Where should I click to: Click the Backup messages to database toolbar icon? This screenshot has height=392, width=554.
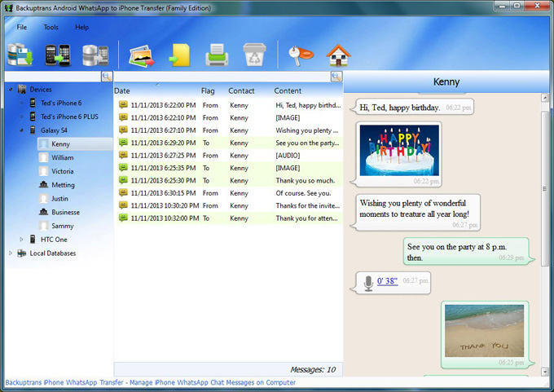pyautogui.click(x=20, y=55)
